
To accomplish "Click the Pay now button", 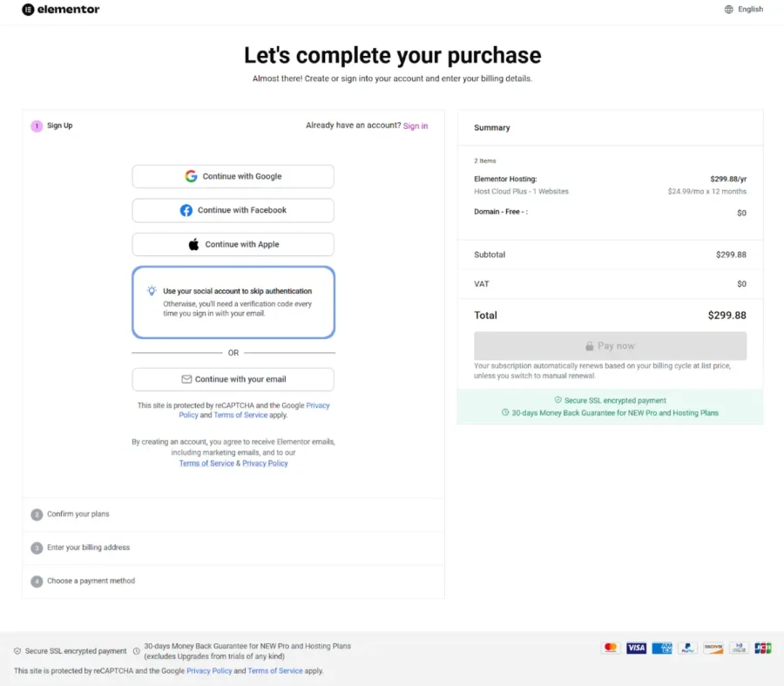I will 610,346.
